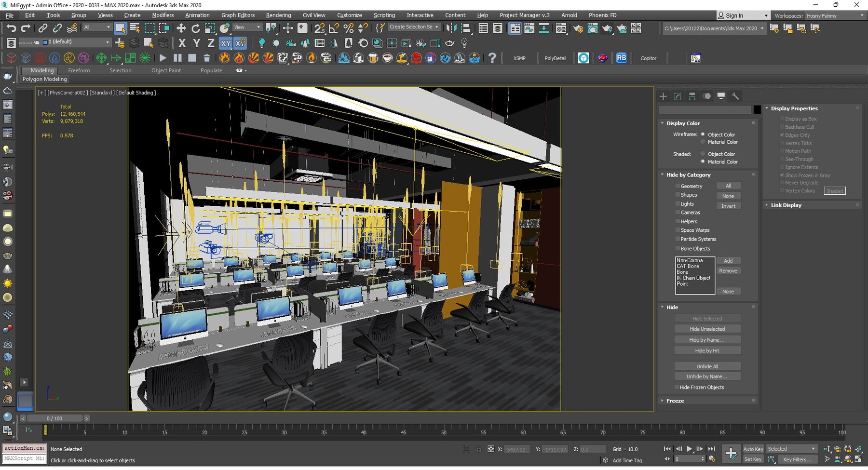Open the Mirror tool
868x470 pixels.
click(451, 28)
